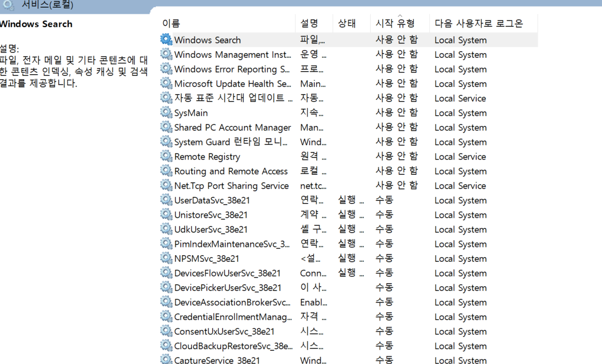Image resolution: width=602 pixels, height=364 pixels.
Task: Click the UserDataSvc_38e21 service icon
Action: 166,200
